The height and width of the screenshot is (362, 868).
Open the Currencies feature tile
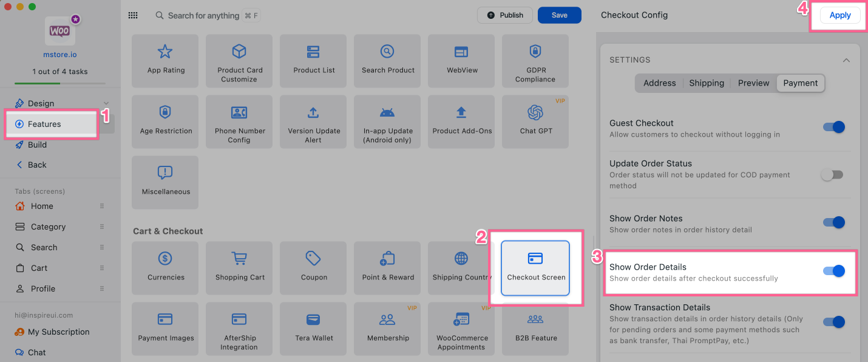[x=165, y=268]
